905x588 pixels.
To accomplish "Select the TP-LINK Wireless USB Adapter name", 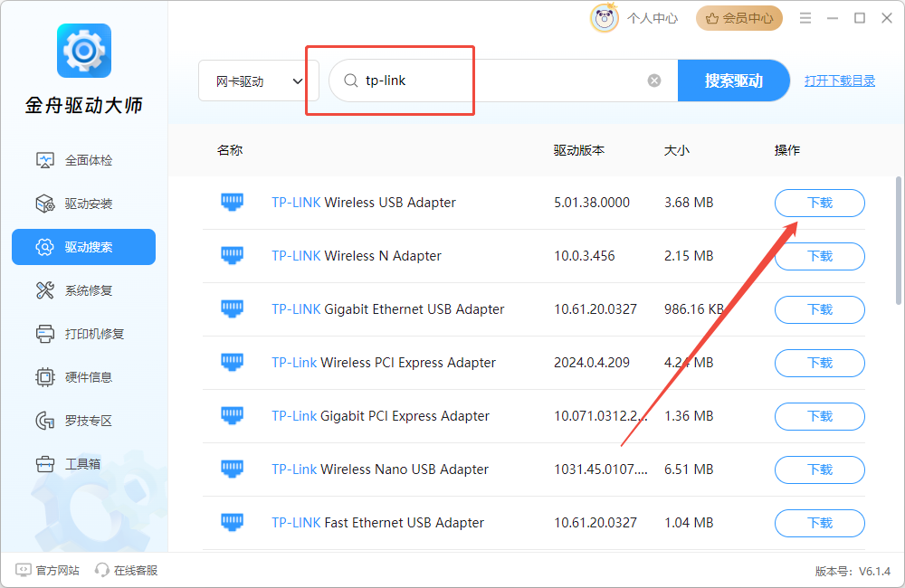I will (364, 203).
